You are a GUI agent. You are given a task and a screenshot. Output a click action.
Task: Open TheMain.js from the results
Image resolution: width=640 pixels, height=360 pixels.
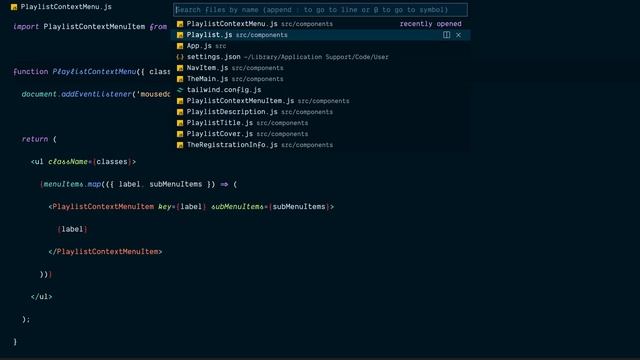(x=320, y=79)
